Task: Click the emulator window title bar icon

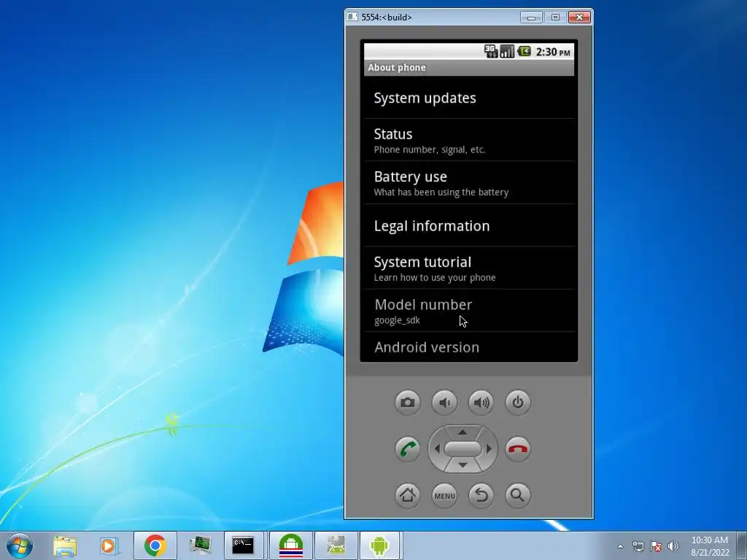Action: 352,17
